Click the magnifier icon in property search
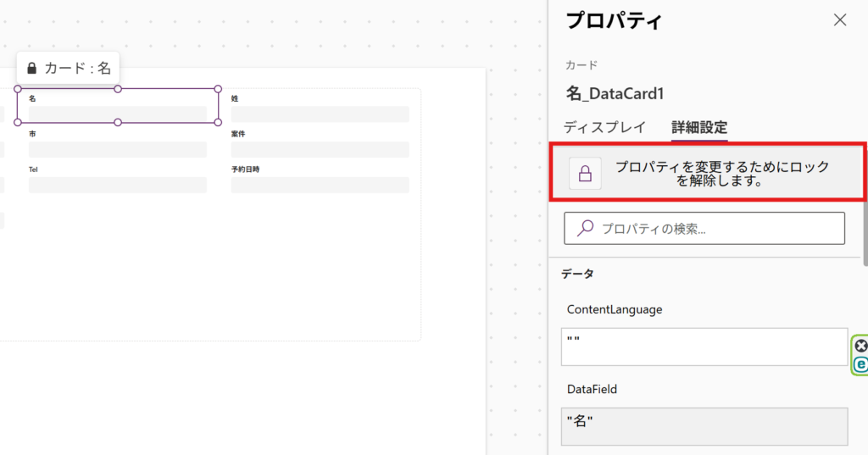 [x=585, y=228]
